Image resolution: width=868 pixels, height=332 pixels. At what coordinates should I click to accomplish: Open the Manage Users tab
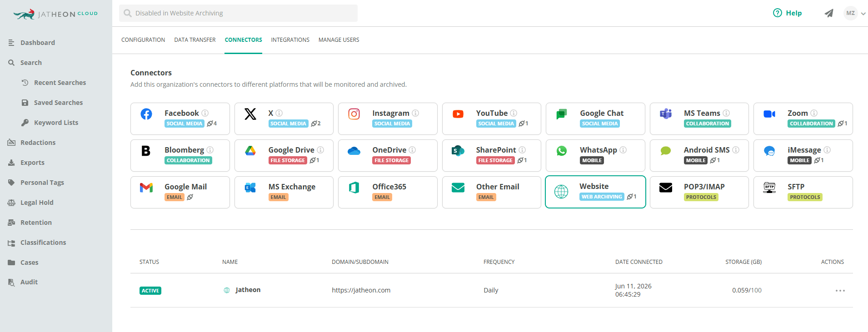[x=339, y=40]
